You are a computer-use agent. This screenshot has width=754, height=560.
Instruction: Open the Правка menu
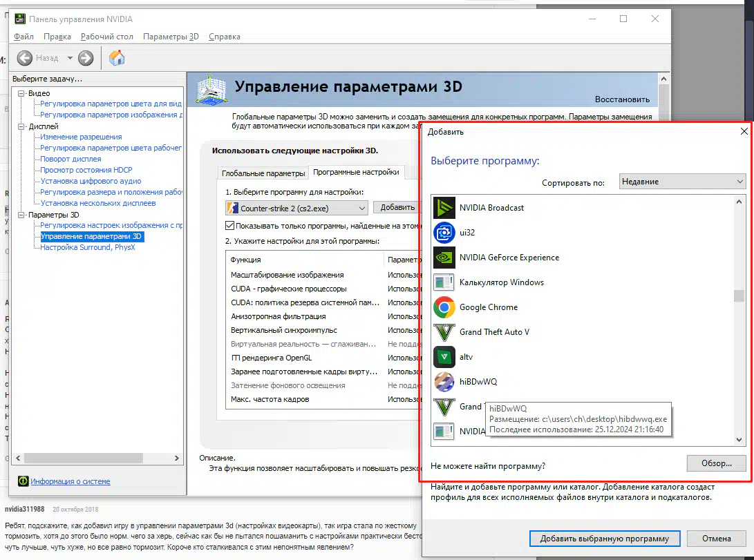pyautogui.click(x=57, y=37)
